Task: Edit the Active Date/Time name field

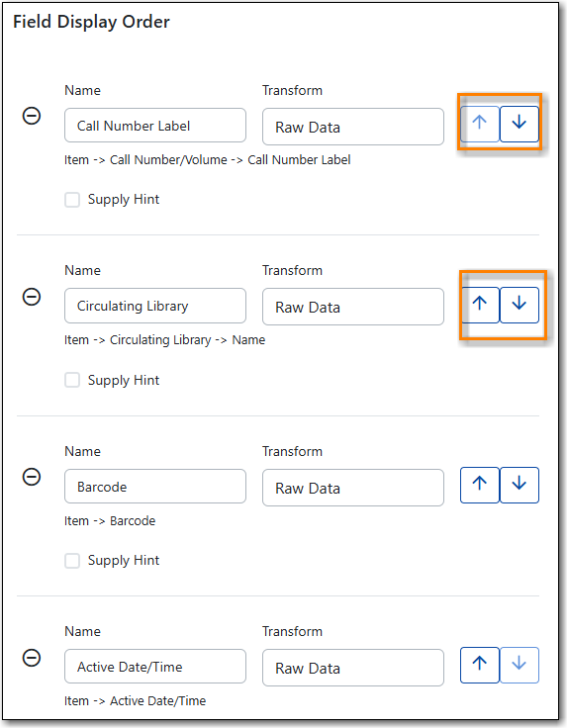Action: click(155, 667)
